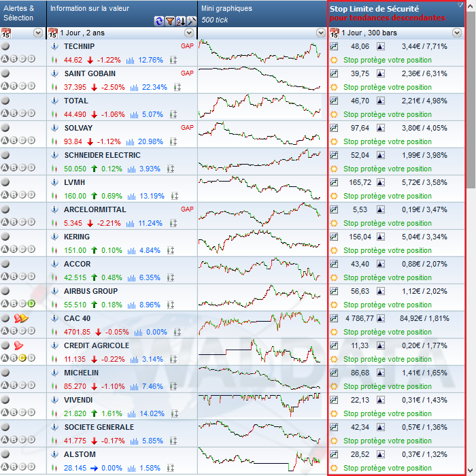Toggle yellow selection C for CREDIT AGRICOLE

click(x=22, y=358)
